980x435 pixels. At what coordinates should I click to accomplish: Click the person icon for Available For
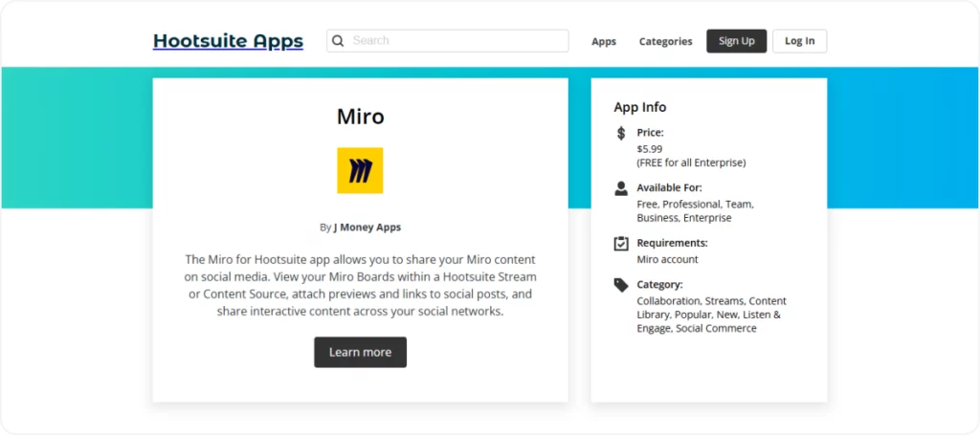(620, 188)
